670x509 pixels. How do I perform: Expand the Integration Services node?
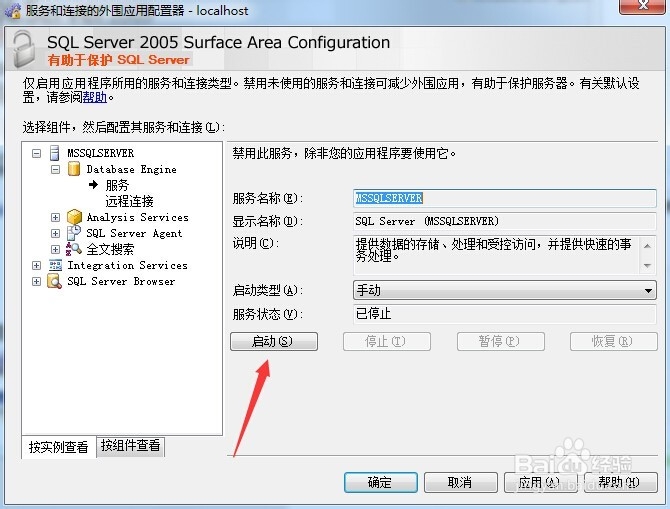pyautogui.click(x=37, y=265)
